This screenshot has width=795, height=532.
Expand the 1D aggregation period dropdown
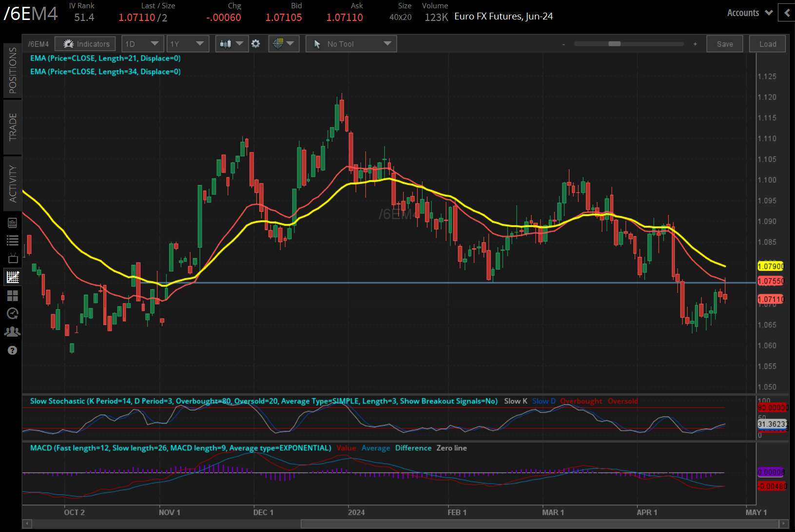coord(142,44)
